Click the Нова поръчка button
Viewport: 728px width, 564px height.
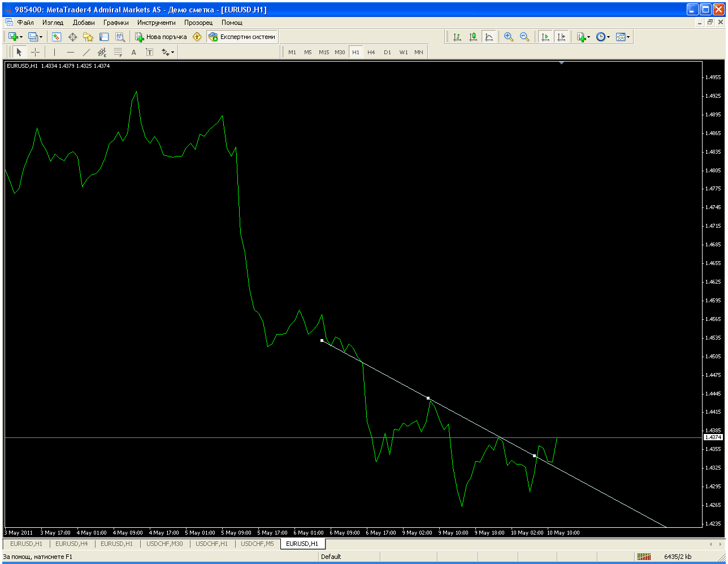[161, 37]
